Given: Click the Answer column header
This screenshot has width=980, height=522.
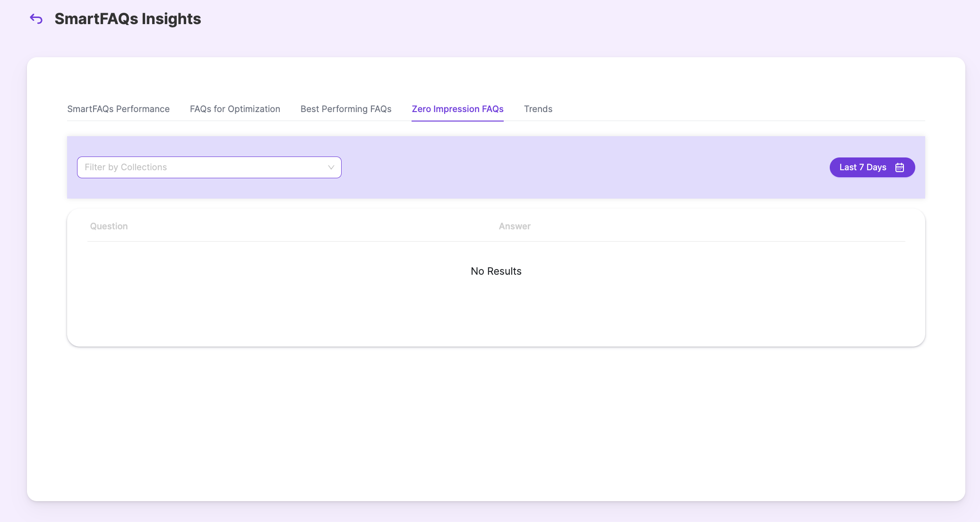Looking at the screenshot, I should point(515,226).
